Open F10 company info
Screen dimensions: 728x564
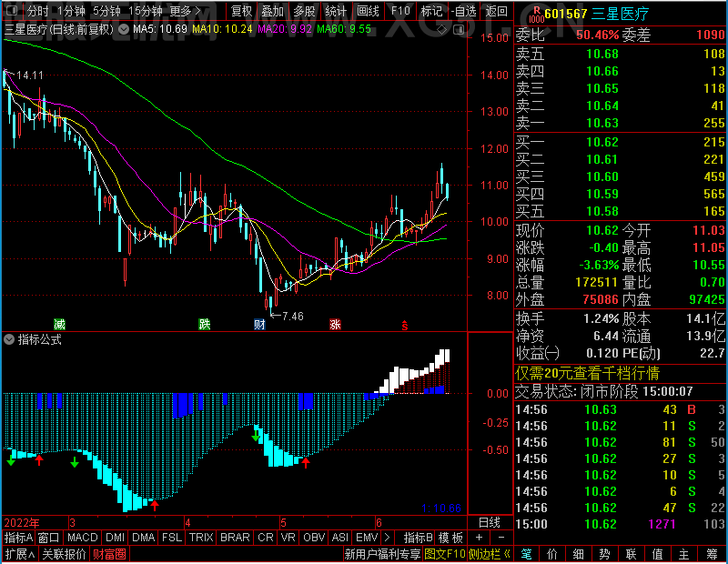400,11
